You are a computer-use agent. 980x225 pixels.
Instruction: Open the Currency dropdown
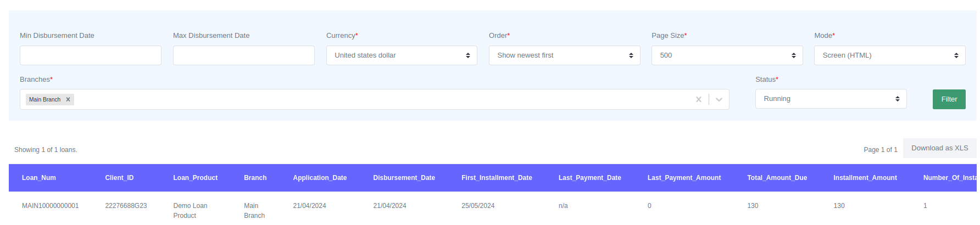[x=401, y=55]
